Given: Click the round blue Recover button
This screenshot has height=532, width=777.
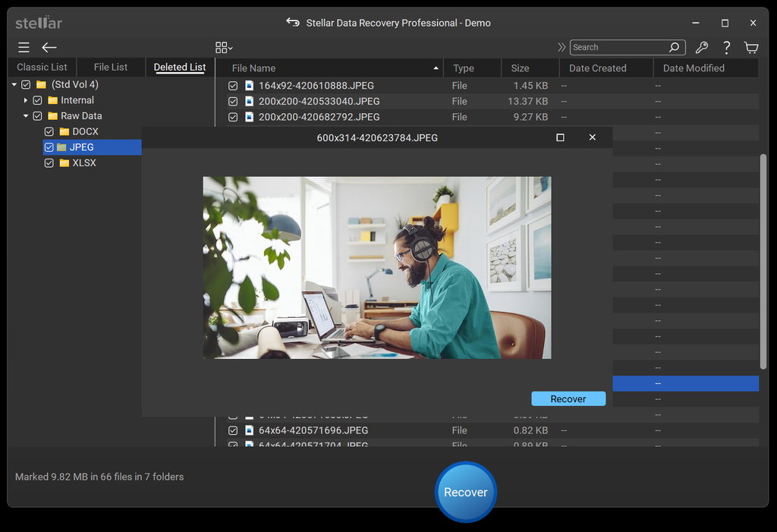Looking at the screenshot, I should 465,492.
